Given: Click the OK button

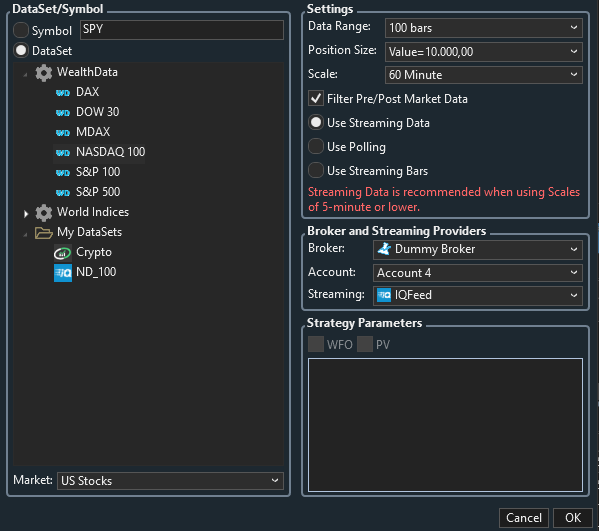Looking at the screenshot, I should click(x=573, y=518).
